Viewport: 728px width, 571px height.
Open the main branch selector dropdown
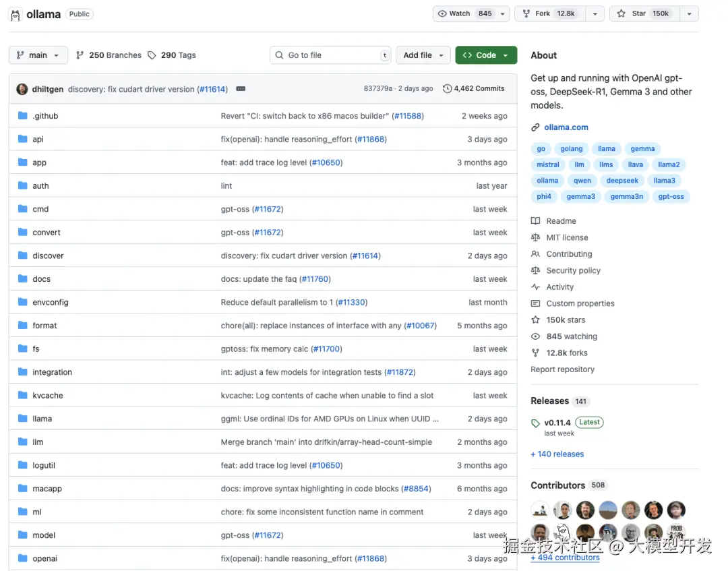point(38,55)
